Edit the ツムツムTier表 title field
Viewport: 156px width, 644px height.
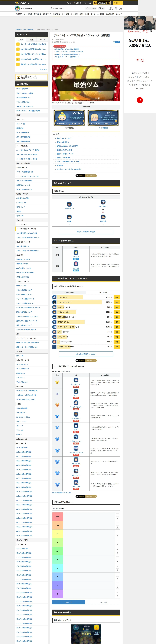click(x=86, y=509)
